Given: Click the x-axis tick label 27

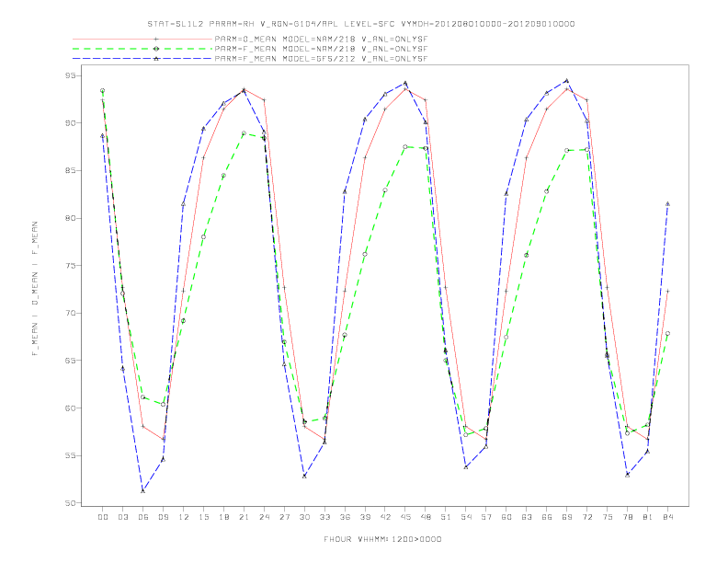Looking at the screenshot, I should coord(284,517).
